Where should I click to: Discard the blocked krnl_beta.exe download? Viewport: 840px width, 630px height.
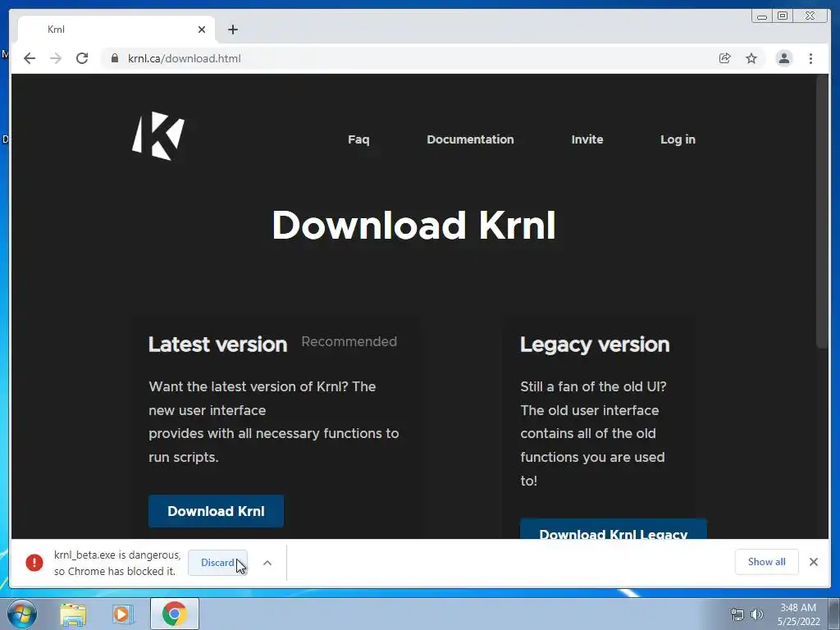[217, 563]
